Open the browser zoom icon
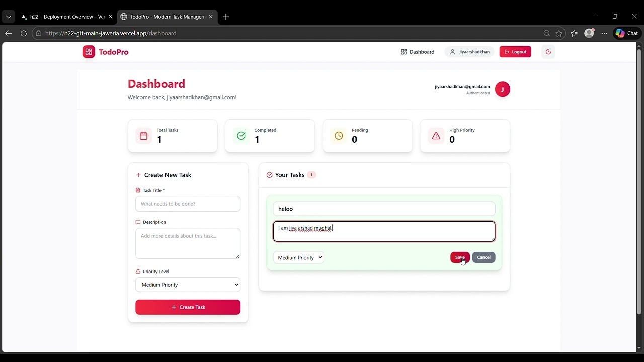 tap(547, 33)
